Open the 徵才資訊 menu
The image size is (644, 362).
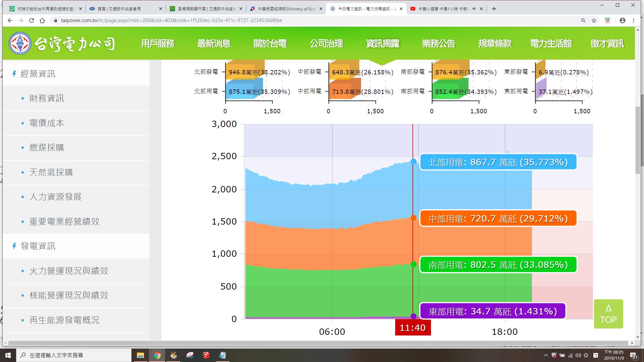607,44
